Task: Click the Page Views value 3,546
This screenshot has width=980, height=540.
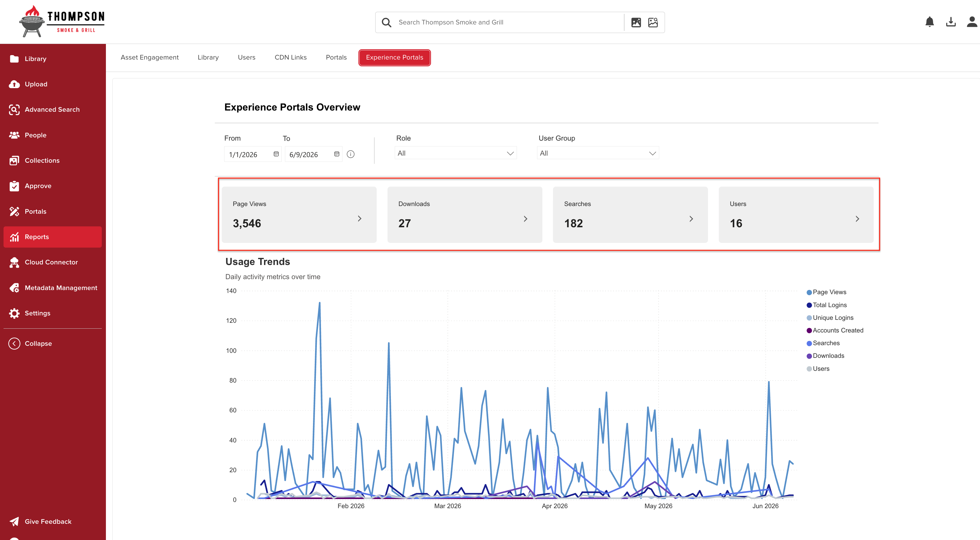Action: 247,223
